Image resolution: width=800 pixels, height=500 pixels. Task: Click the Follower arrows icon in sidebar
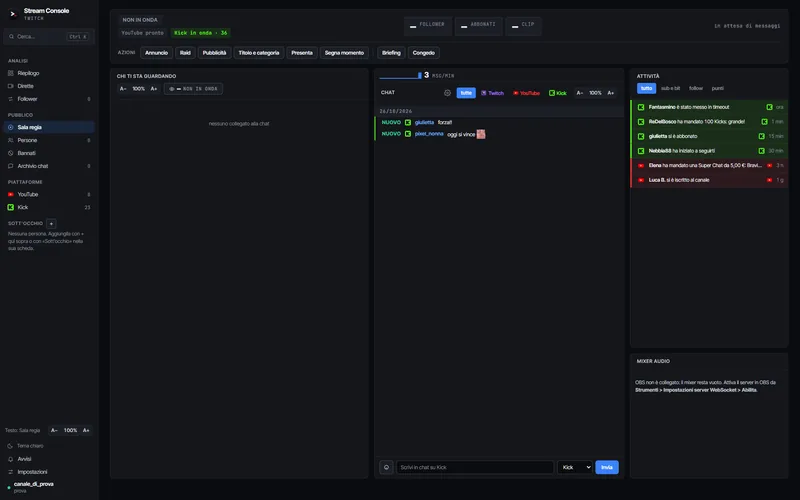(11, 99)
